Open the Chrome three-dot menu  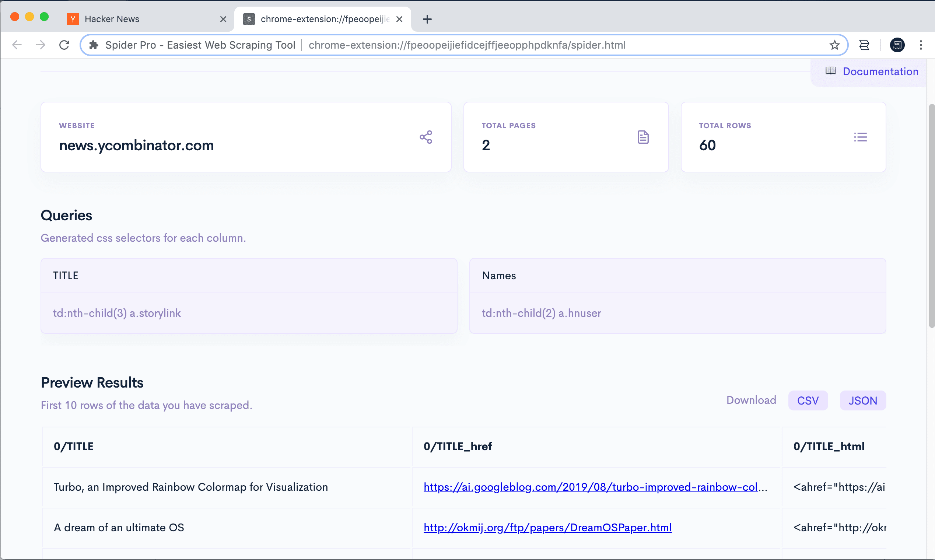[x=921, y=45]
